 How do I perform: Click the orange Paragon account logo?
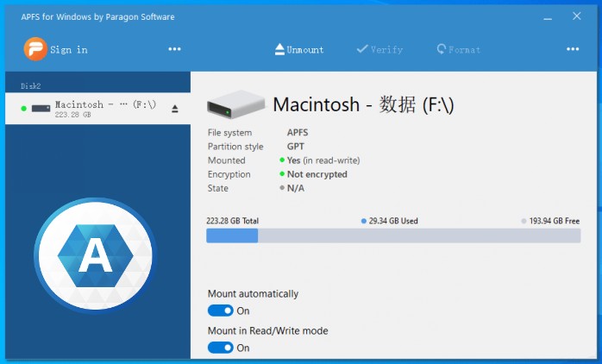tap(35, 49)
